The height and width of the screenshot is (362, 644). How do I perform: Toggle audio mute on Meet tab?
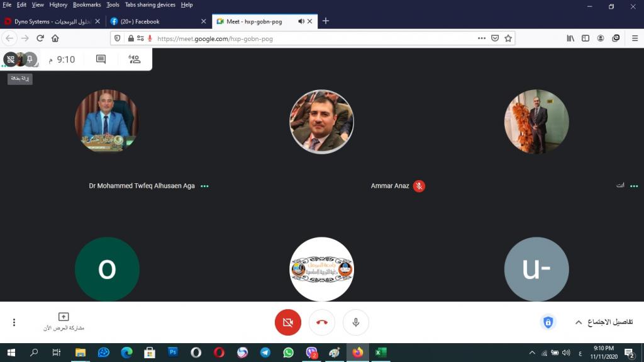coord(301,21)
